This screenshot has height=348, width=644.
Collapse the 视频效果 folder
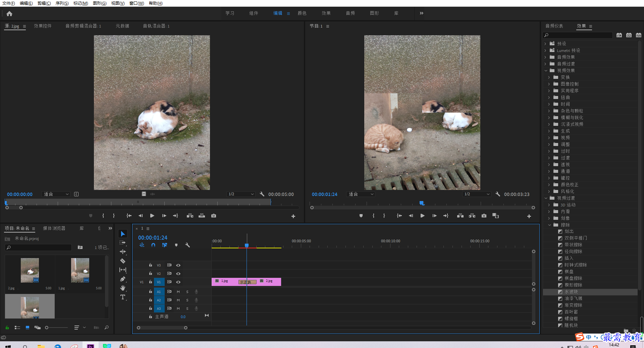pyautogui.click(x=546, y=70)
